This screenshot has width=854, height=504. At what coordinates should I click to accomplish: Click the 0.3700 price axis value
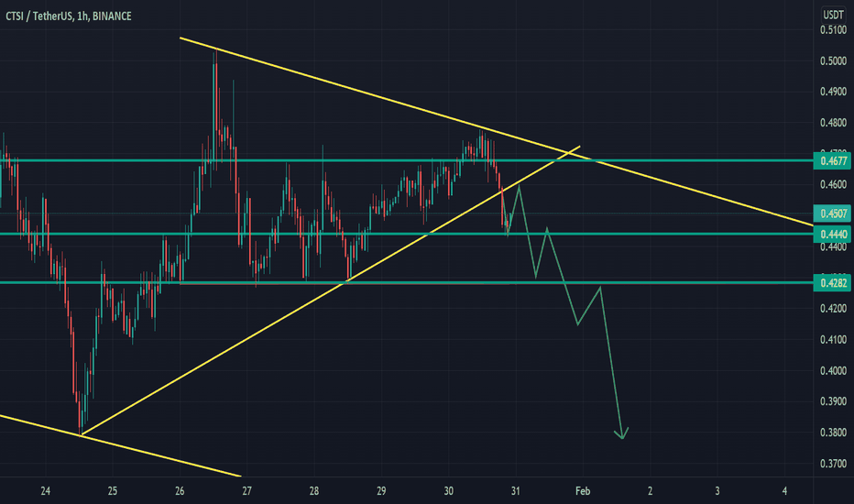(x=833, y=463)
